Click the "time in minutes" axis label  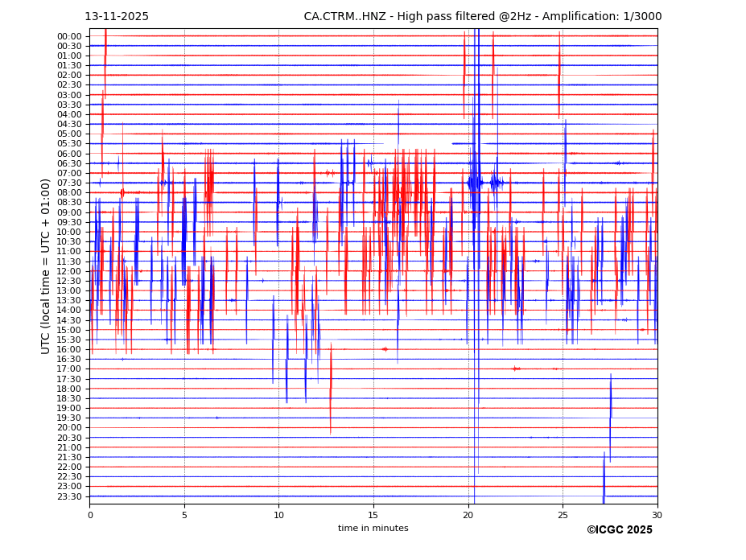coord(373,529)
